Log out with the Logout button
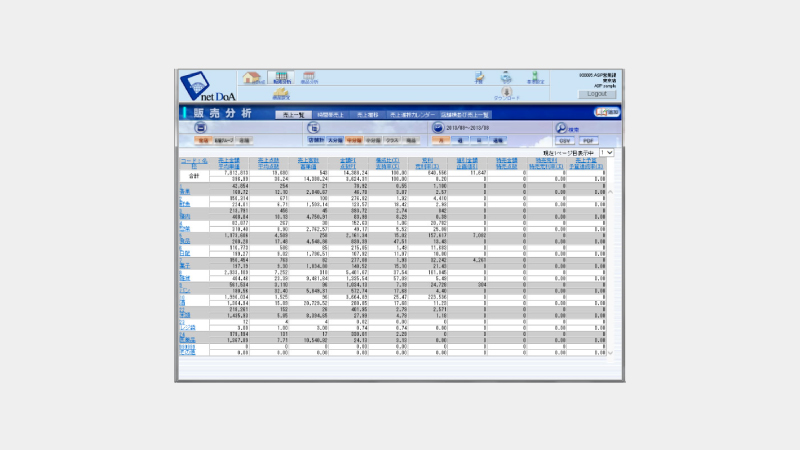Screen dimensions: 800x450 click(597, 94)
